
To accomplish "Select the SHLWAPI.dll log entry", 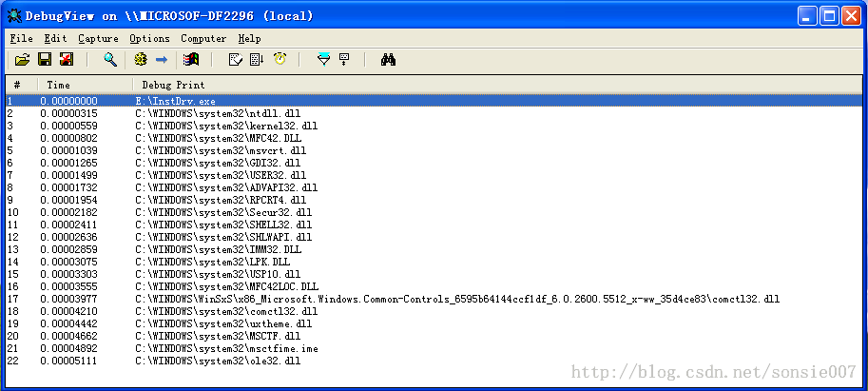I will tap(434, 237).
